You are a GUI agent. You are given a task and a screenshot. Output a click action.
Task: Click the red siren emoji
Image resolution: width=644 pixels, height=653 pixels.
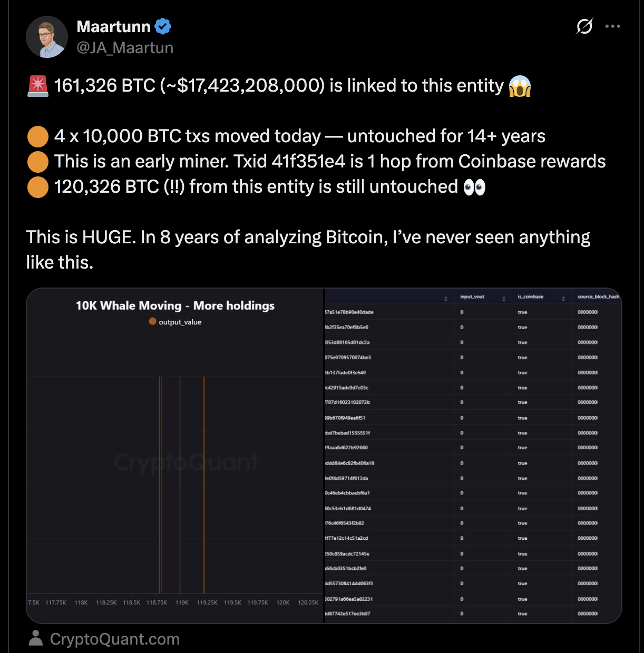pos(37,86)
